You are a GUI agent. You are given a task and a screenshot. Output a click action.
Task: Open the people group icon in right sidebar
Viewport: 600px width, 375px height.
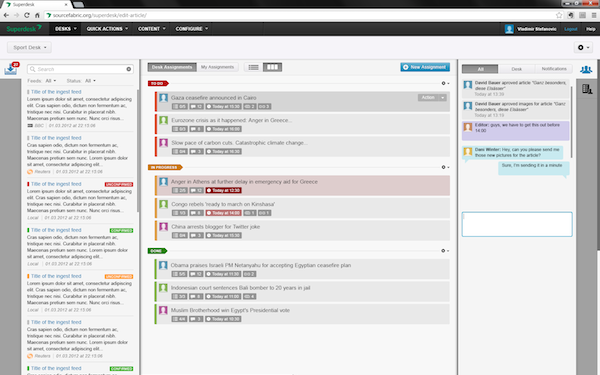[x=586, y=70]
